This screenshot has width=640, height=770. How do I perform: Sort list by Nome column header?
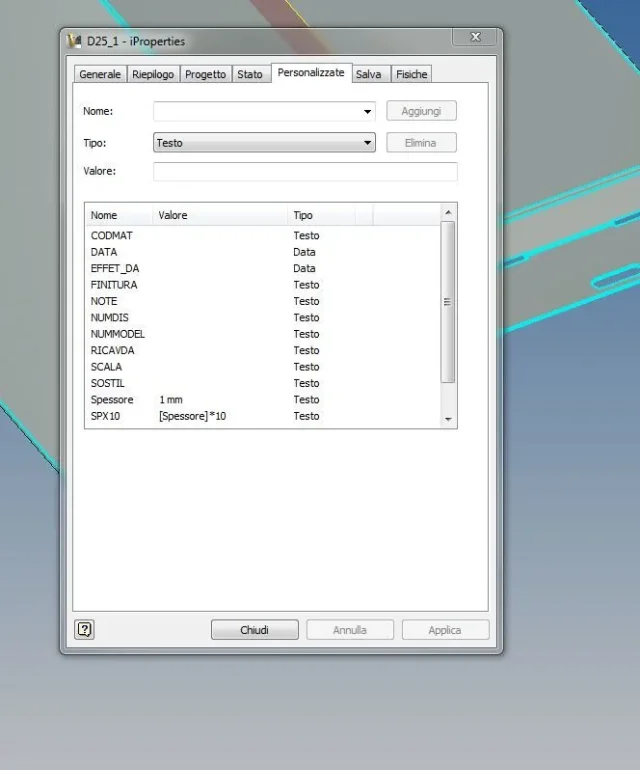pyautogui.click(x=117, y=215)
